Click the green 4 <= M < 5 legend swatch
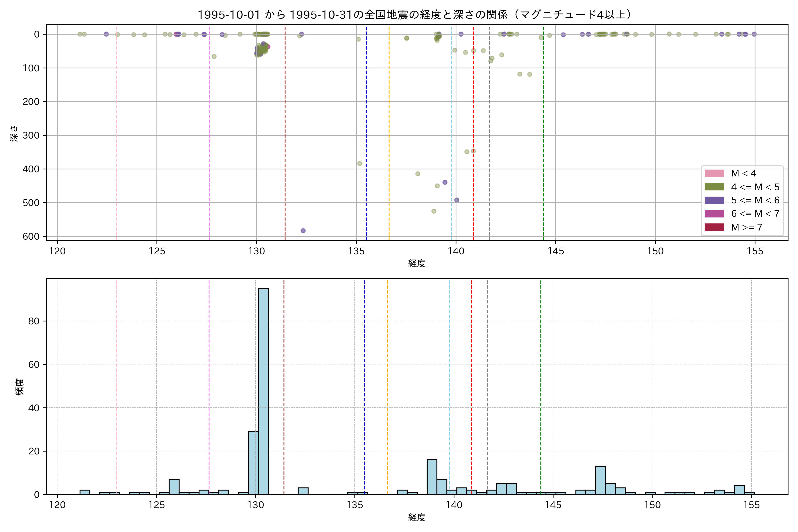 pos(714,187)
